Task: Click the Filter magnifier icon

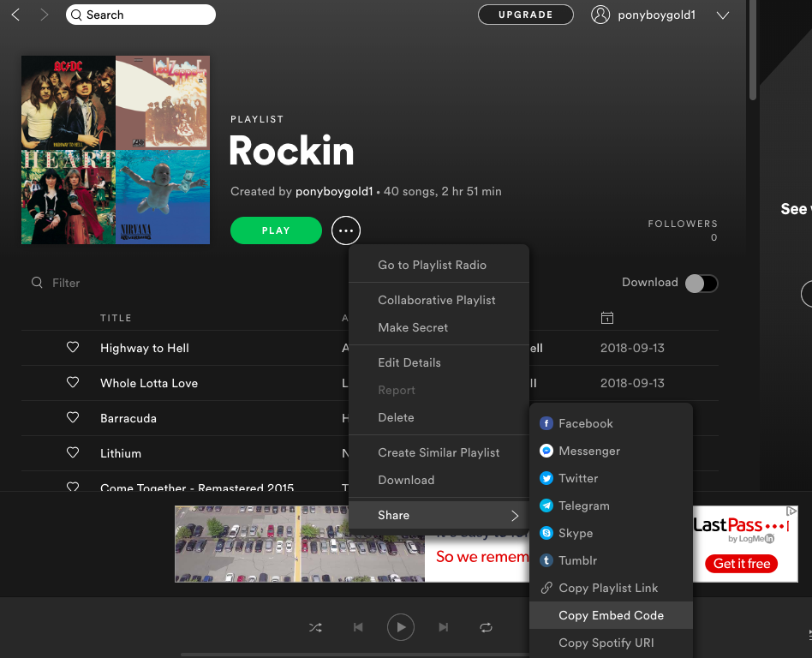Action: [x=37, y=283]
